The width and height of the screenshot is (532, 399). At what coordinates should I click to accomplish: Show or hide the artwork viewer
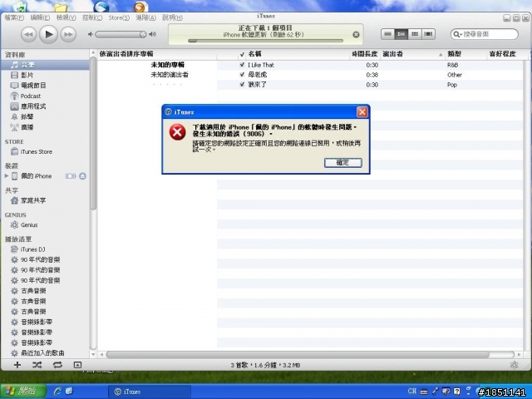tap(77, 365)
